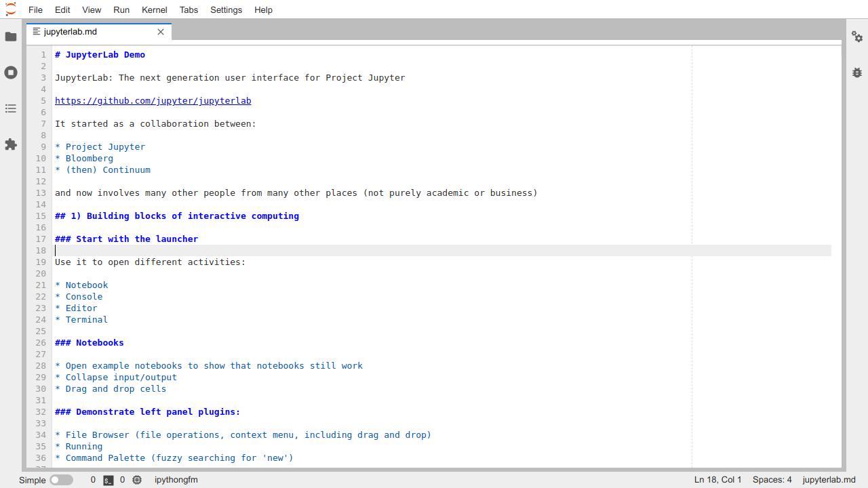This screenshot has height=488, width=868.
Task: Click the 'Simple' label in status bar
Action: (x=33, y=480)
